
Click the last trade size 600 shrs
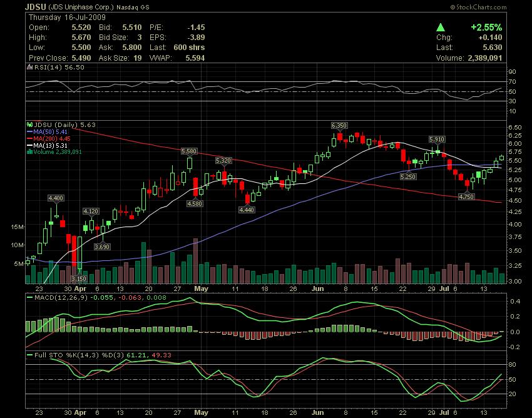[189, 48]
